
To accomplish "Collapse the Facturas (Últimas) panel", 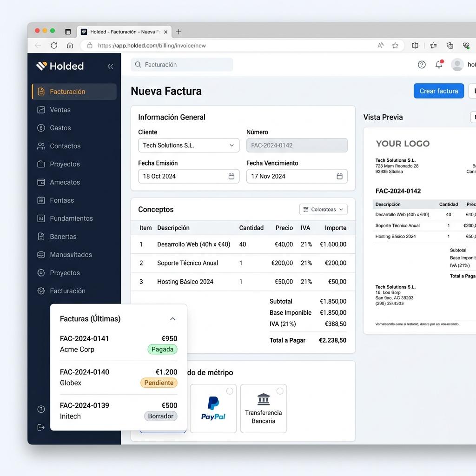I will coord(172,319).
